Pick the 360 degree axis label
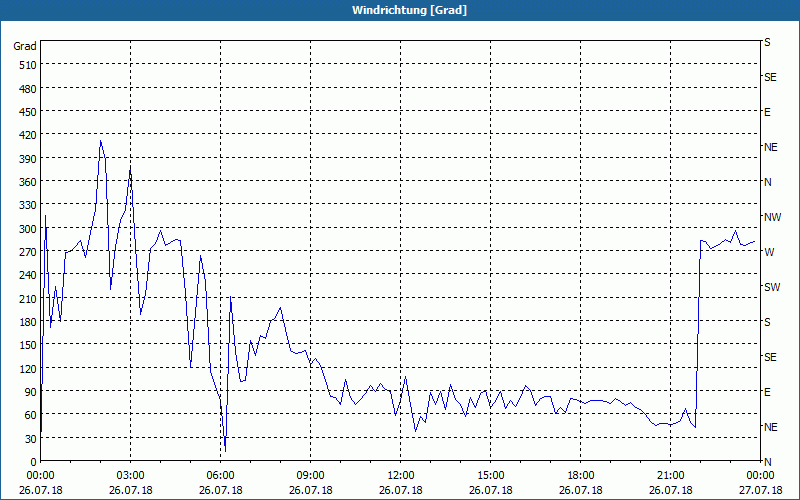Viewport: 800px width, 500px height. [x=28, y=182]
